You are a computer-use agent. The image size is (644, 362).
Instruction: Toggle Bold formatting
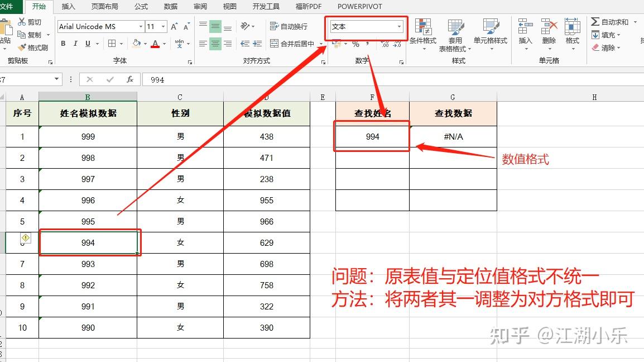click(x=63, y=43)
